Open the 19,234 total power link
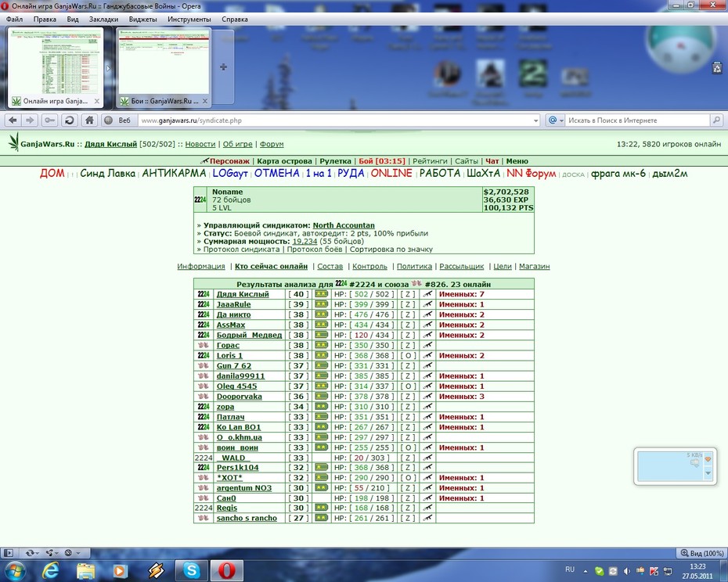 coord(305,242)
